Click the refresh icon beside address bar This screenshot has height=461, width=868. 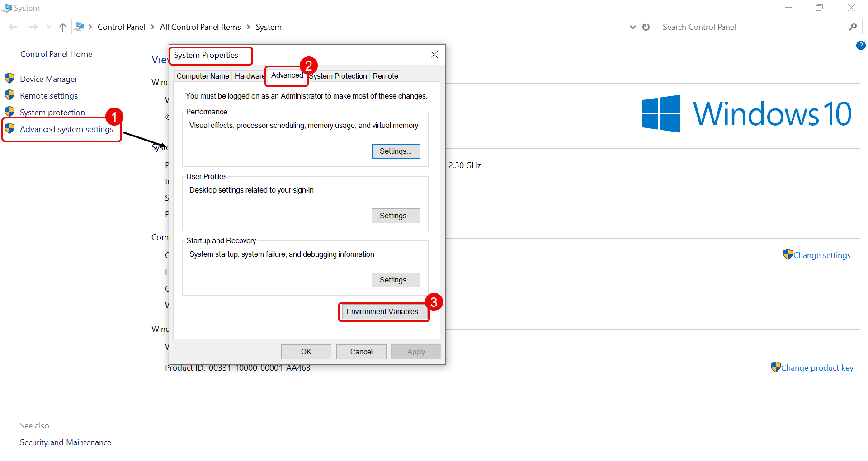point(646,27)
